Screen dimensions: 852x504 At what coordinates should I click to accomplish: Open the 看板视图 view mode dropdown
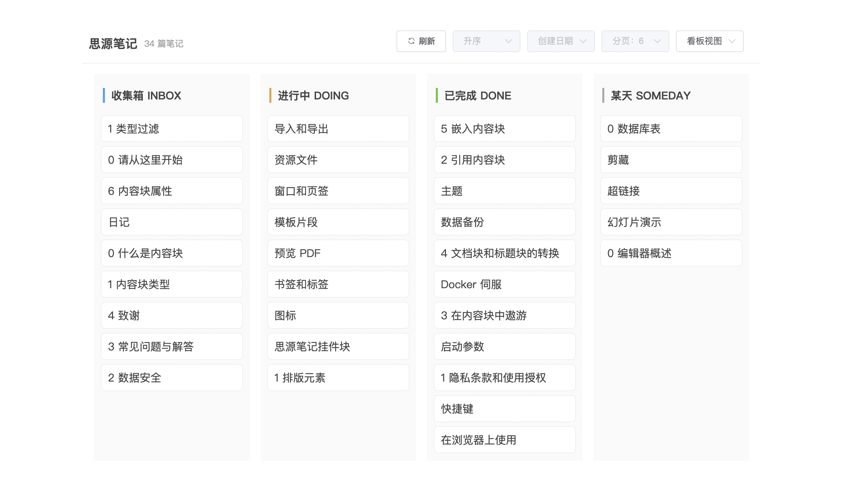[709, 41]
